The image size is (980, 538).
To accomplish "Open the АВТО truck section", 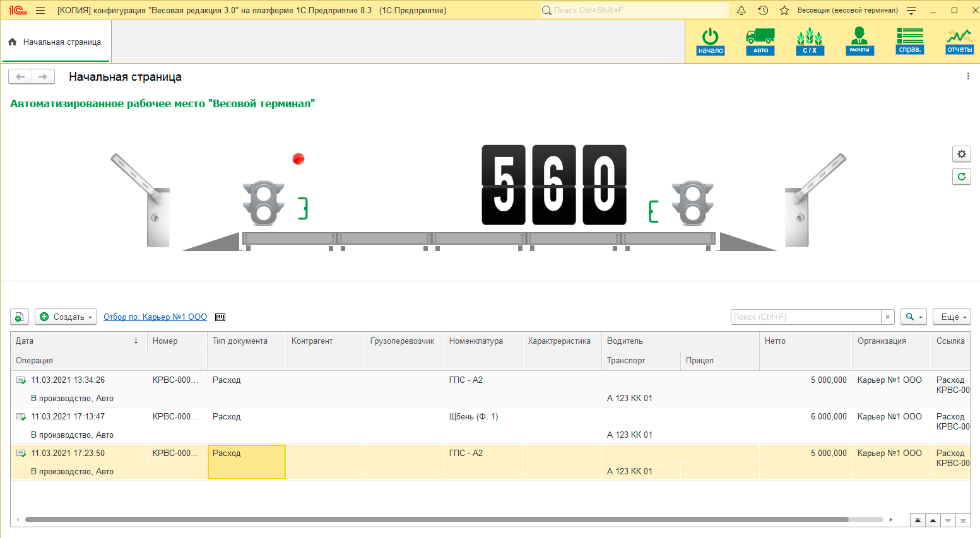I will tap(760, 42).
